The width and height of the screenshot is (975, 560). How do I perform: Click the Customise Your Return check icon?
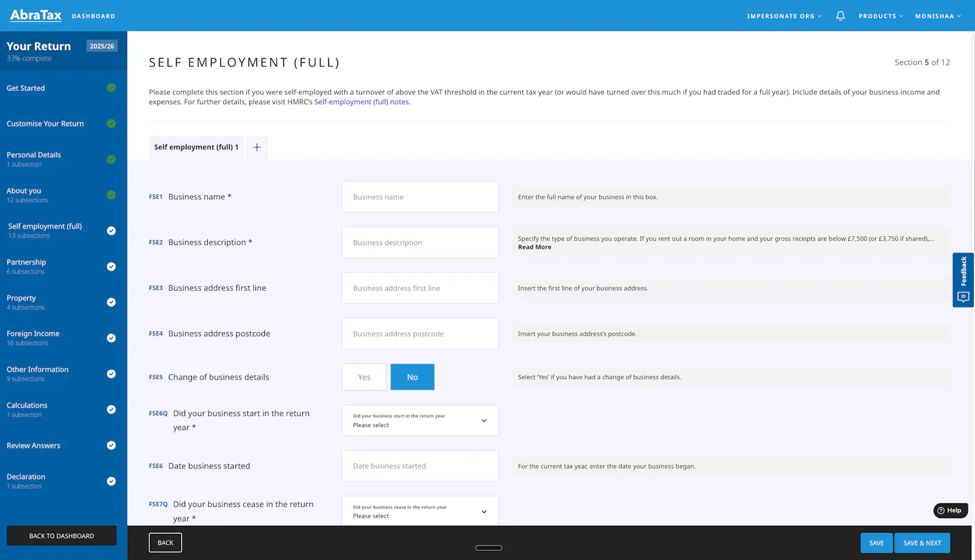click(111, 124)
